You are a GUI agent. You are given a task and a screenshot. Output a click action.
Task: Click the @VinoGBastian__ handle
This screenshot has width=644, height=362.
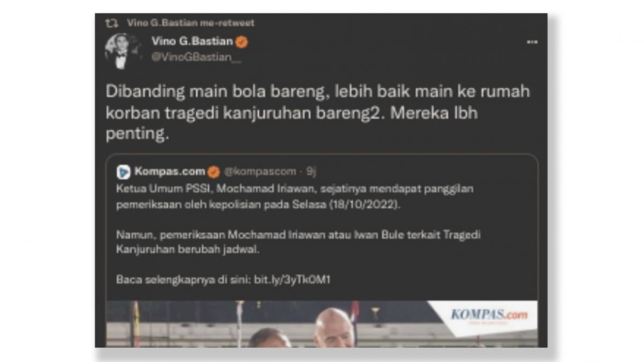point(196,57)
